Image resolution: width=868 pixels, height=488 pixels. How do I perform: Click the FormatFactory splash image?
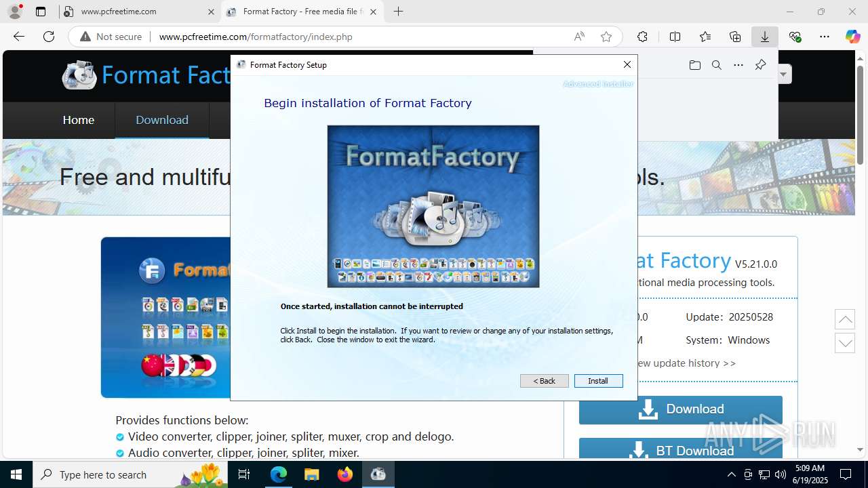click(x=433, y=206)
